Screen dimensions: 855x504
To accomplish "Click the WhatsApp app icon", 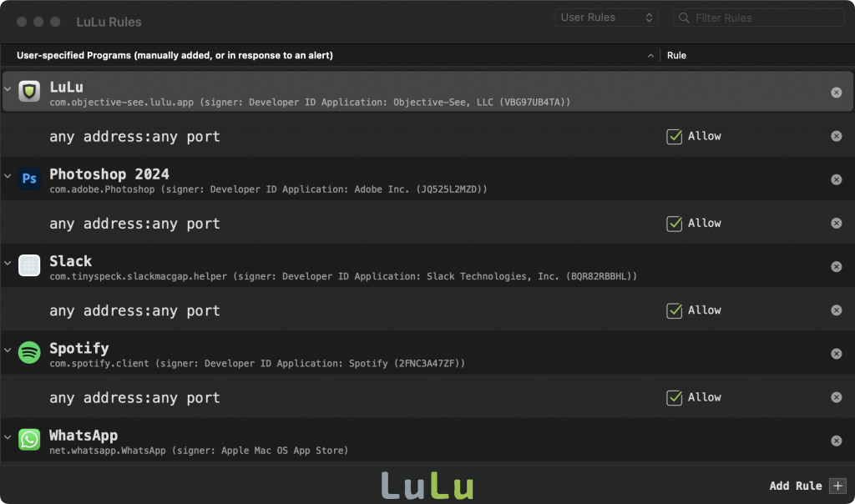I will (30, 440).
